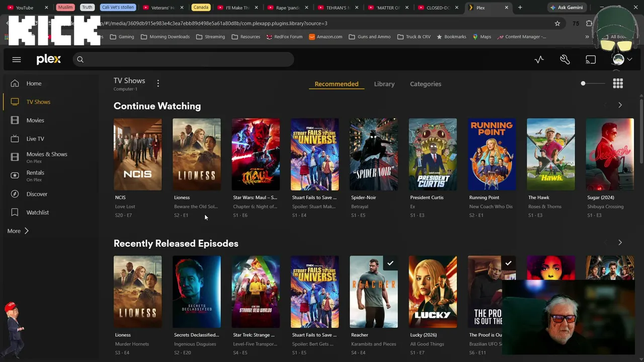Click the Ask Gemini button
644x362 pixels.
(567, 8)
